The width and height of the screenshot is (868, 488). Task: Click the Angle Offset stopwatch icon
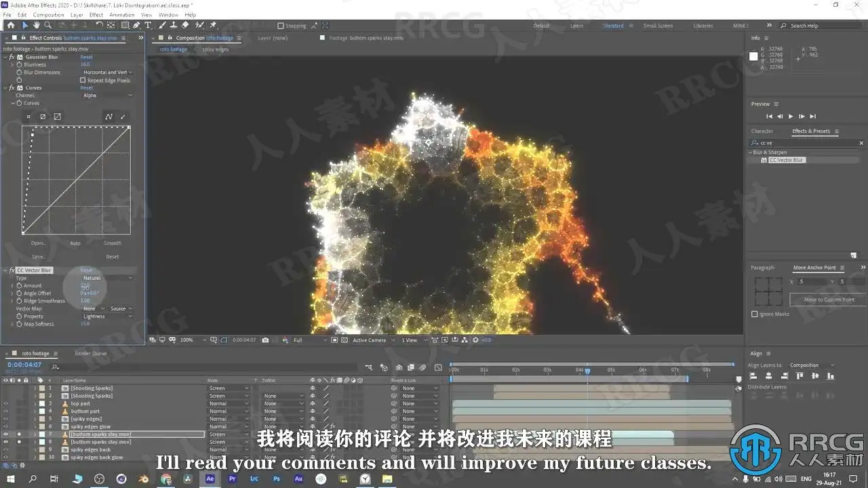19,293
